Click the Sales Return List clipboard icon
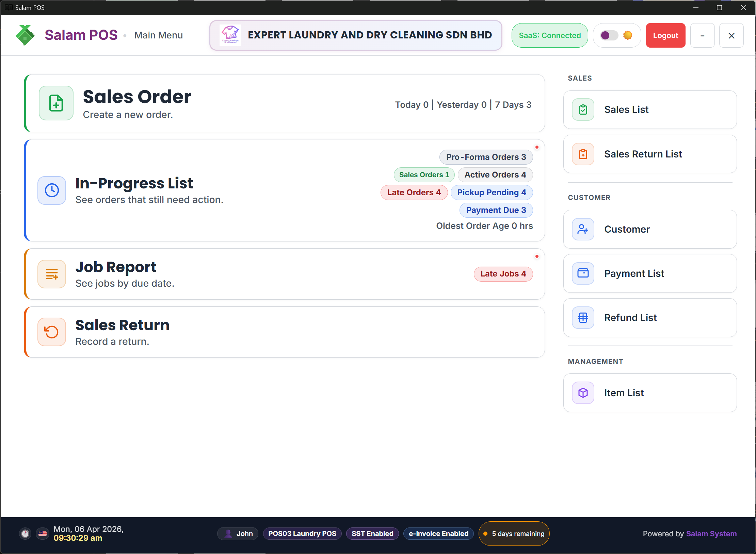Viewport: 756px width, 554px height. (583, 154)
